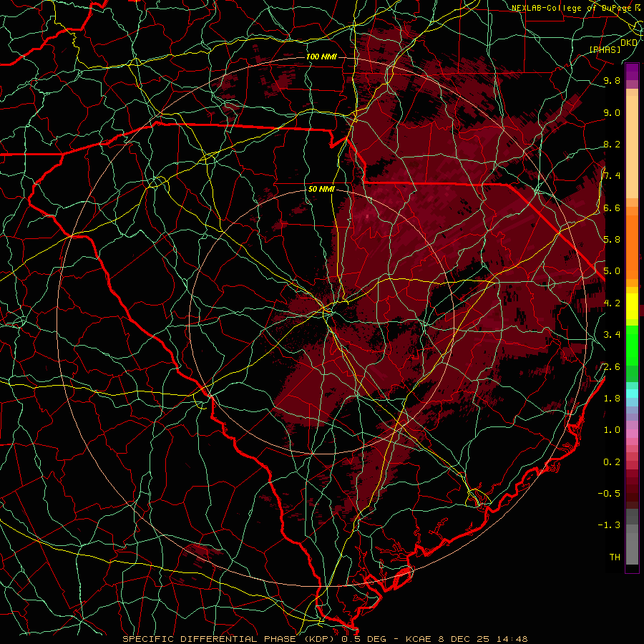Click the "DKD" label above the legend
The width and height of the screenshot is (644, 644).
pyautogui.click(x=629, y=42)
